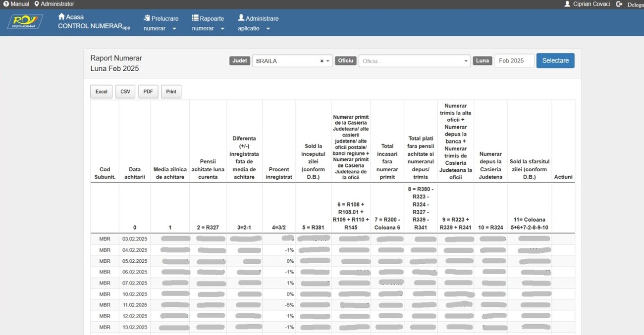Open the Rapoarte numerar menu
This screenshot has height=335, width=644.
(208, 23)
